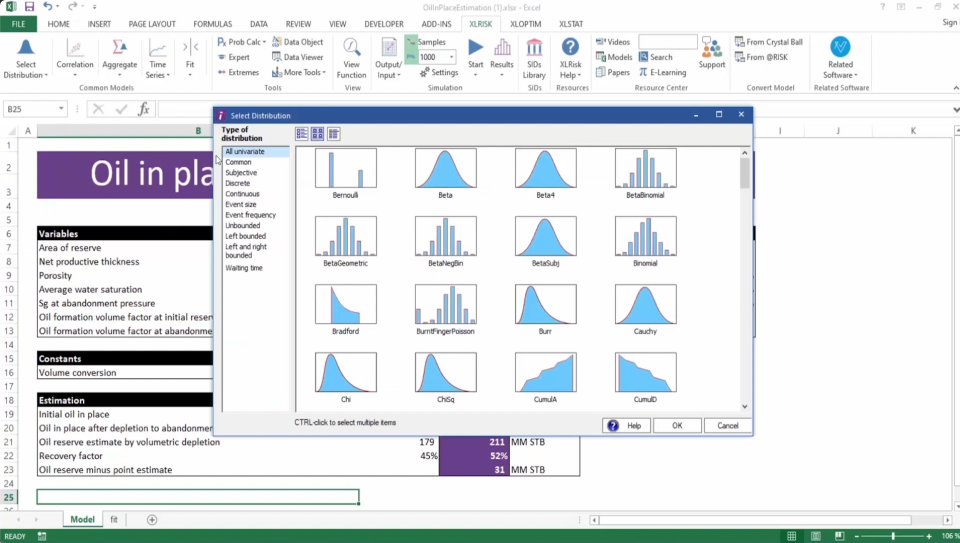
Task: Convert model From Crystal Ball
Action: (769, 42)
